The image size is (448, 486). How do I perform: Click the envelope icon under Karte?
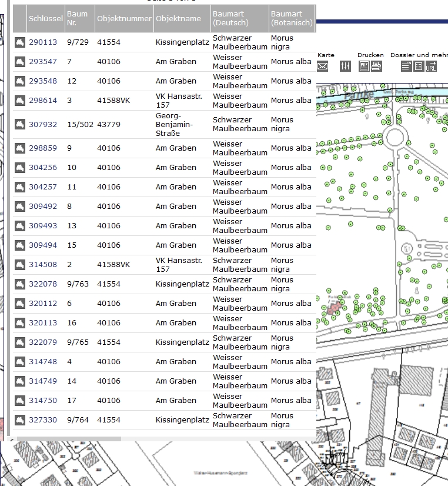(322, 66)
